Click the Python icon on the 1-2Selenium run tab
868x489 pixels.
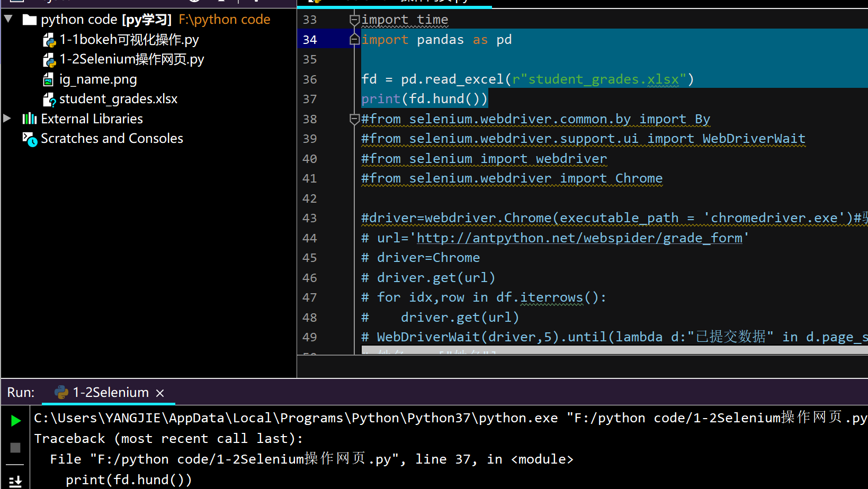coord(61,392)
